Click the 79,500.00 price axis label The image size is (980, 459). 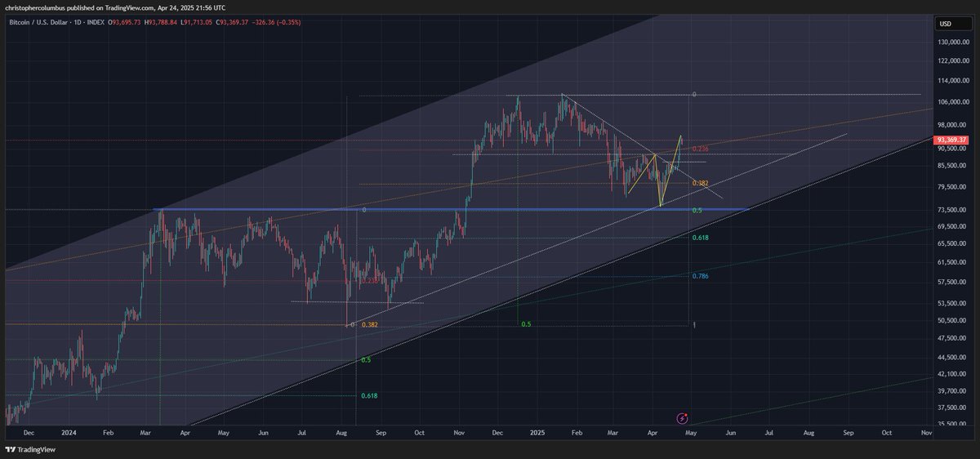954,186
